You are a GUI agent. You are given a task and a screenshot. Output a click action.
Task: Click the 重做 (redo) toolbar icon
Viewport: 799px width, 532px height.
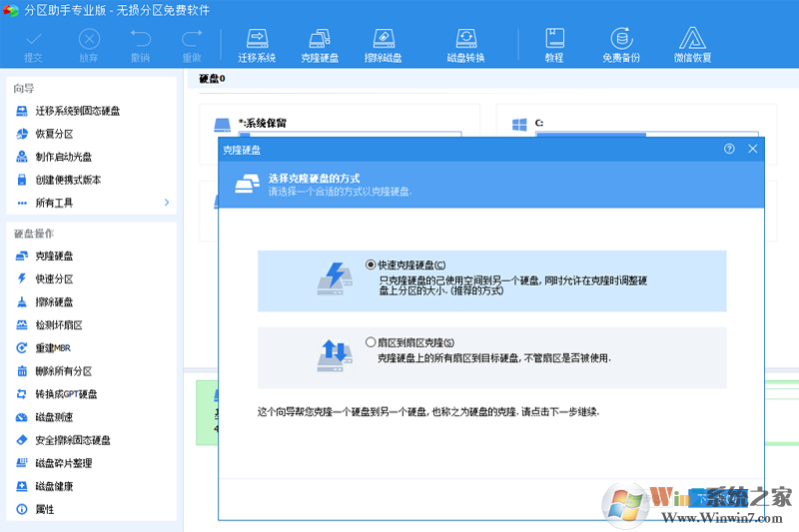click(192, 46)
